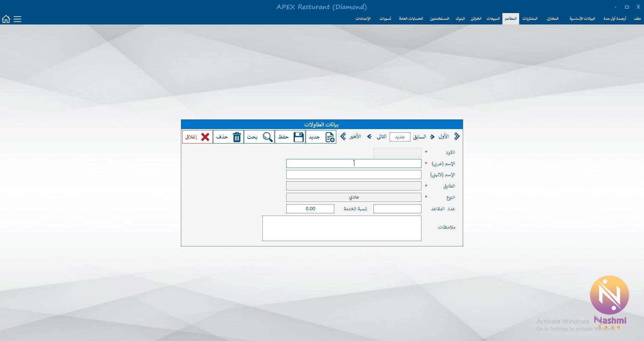
Task: Click the save (حفظ) floppy disk icon
Action: 298,137
